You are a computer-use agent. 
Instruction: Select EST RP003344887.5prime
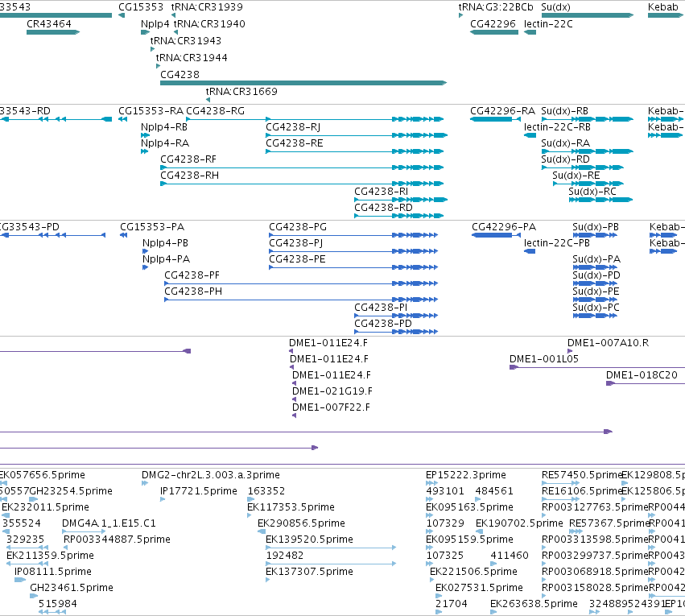(117, 540)
